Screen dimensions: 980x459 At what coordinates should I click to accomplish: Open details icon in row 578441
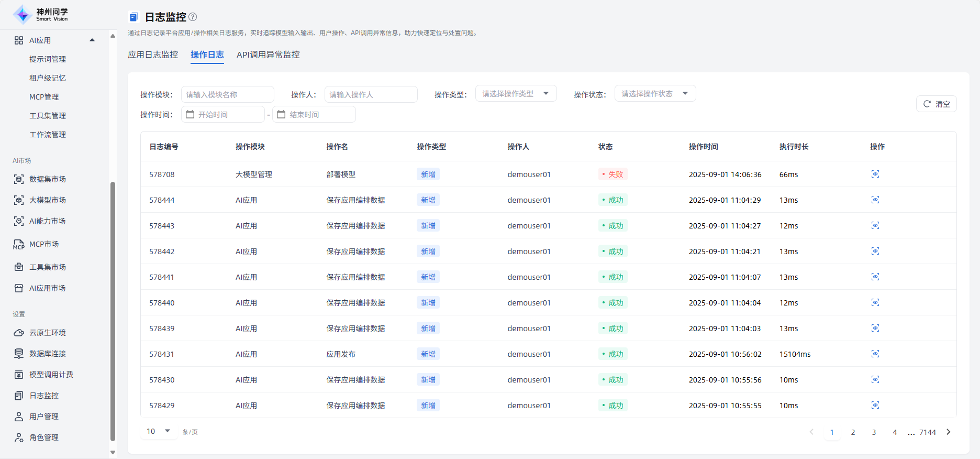[x=875, y=277]
